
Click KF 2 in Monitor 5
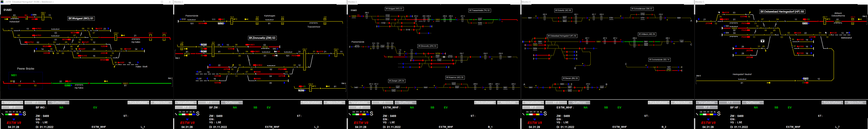[x=707, y=107]
